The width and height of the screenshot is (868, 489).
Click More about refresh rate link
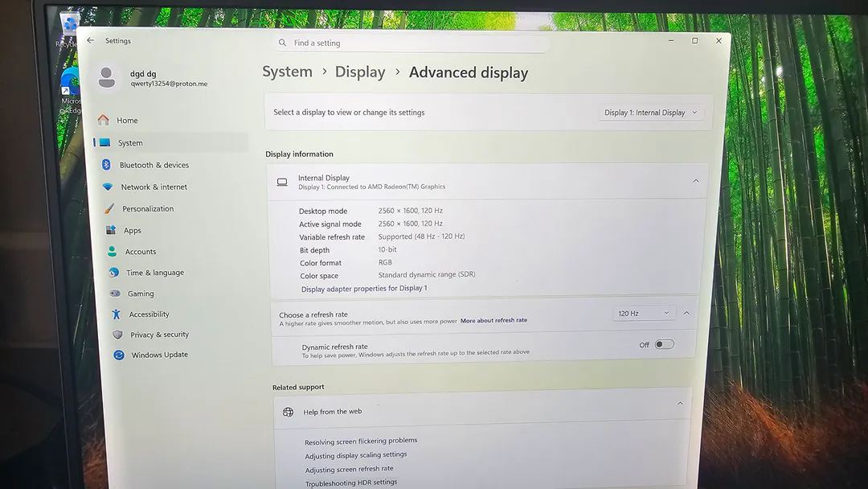493,320
